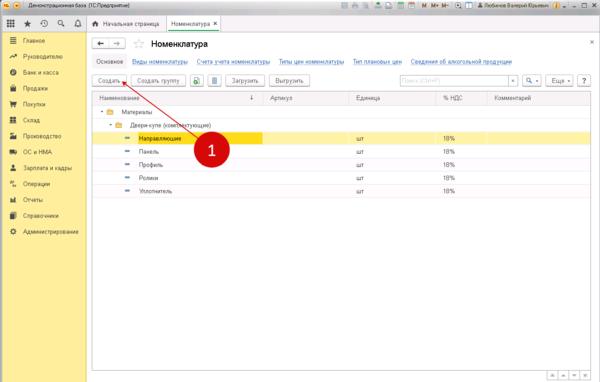Click the copy item icon button
600x382 pixels.
(197, 81)
